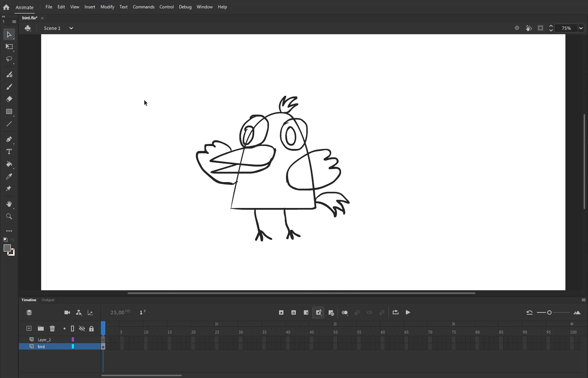The image size is (588, 378).
Task: Switch to the Output tab
Action: pyautogui.click(x=48, y=300)
